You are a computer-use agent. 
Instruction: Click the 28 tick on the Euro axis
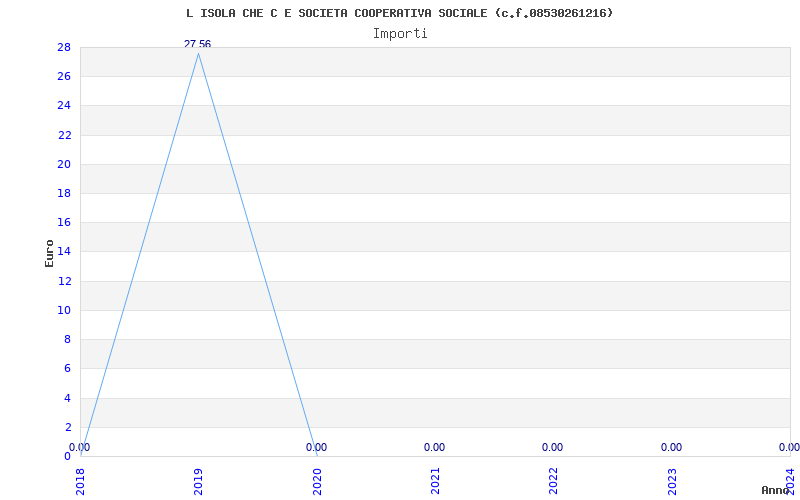pos(64,47)
